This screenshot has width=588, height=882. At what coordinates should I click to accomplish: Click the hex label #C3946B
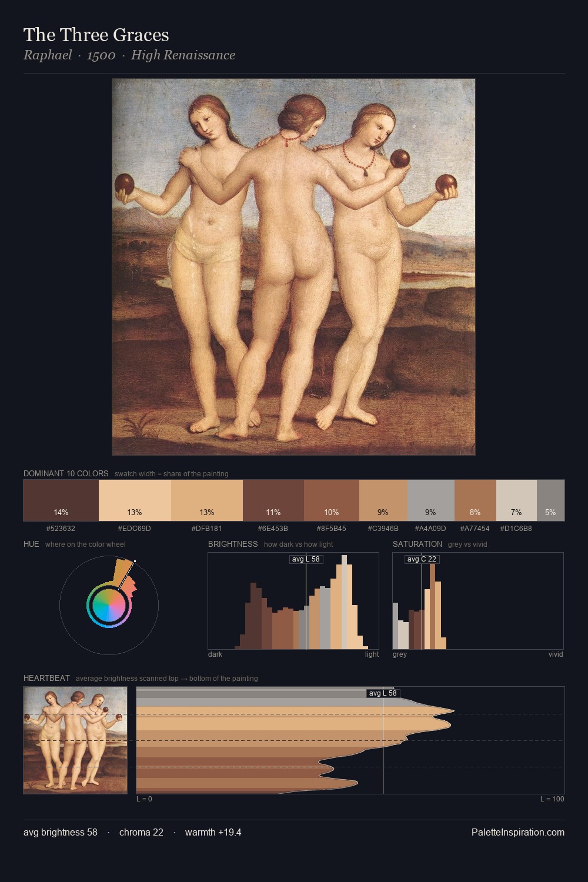[383, 528]
